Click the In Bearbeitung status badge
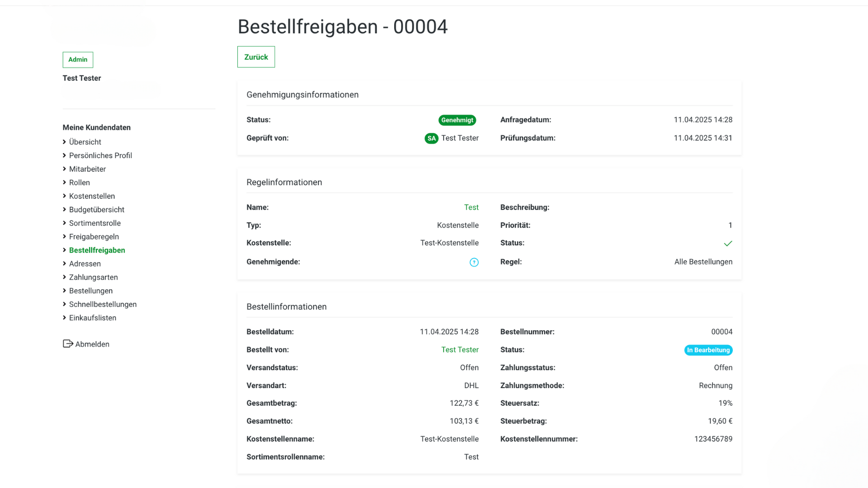Image resolution: width=868 pixels, height=488 pixels. [708, 350]
